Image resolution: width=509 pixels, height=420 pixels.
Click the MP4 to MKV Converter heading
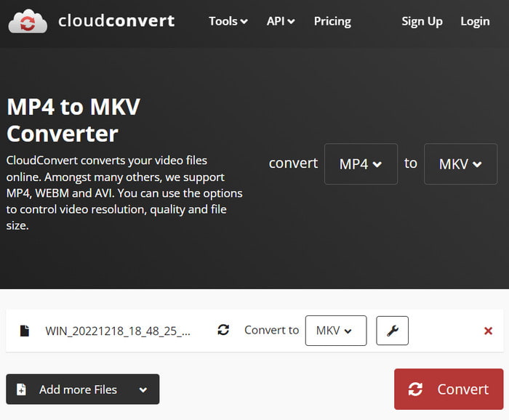[73, 120]
